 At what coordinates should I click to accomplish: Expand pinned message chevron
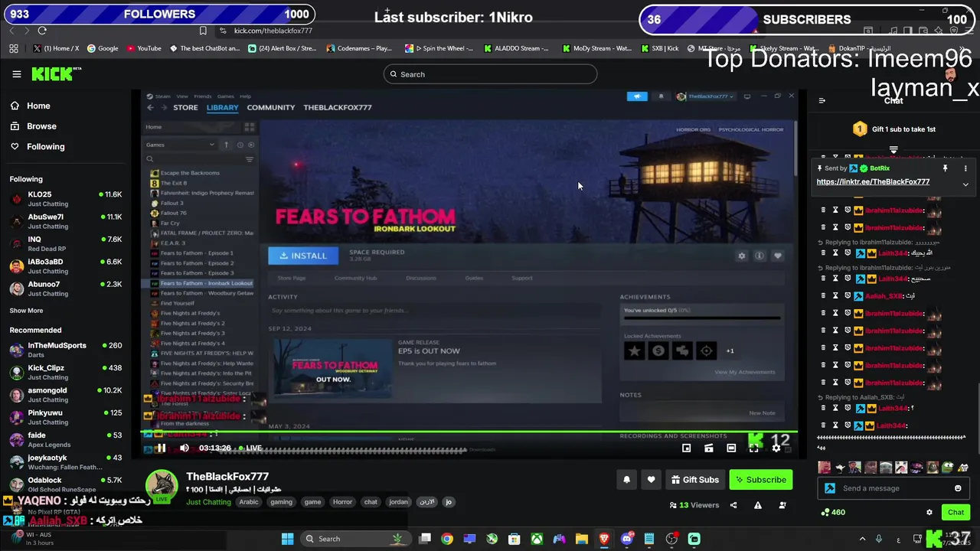(965, 184)
